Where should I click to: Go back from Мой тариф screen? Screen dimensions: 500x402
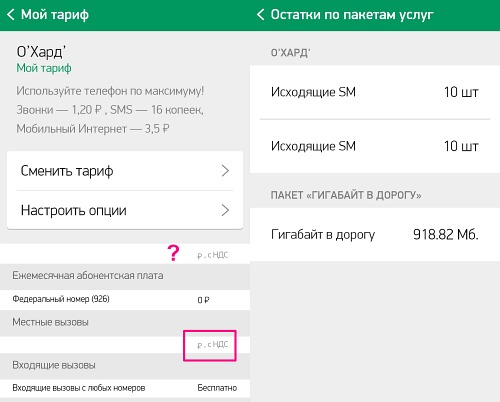tap(11, 15)
